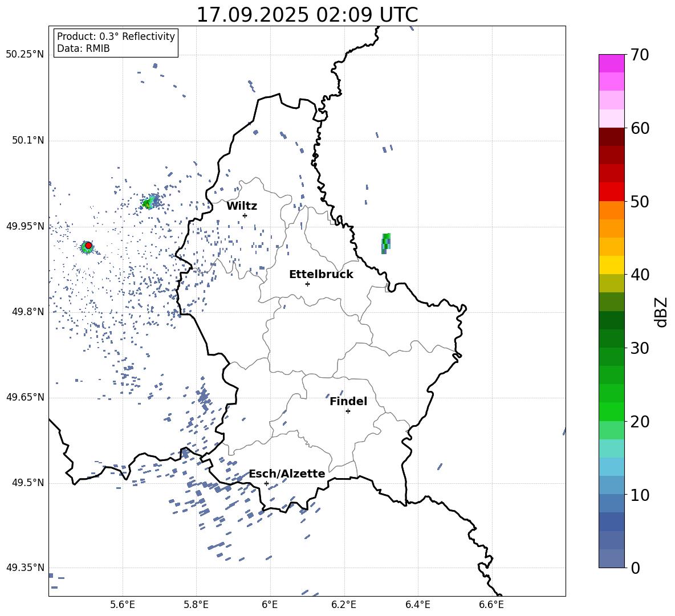
Task: Click the 10 colorbar tick value
Action: point(640,495)
